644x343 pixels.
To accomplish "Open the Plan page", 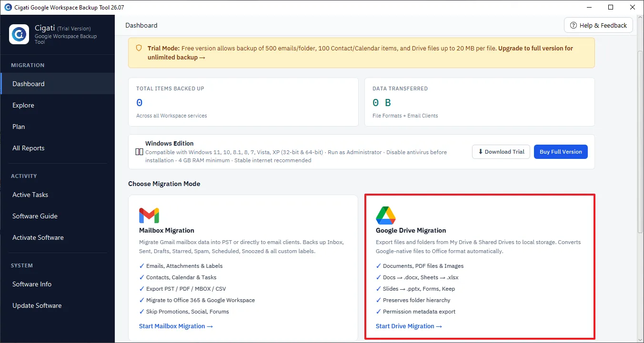I will coord(57,127).
